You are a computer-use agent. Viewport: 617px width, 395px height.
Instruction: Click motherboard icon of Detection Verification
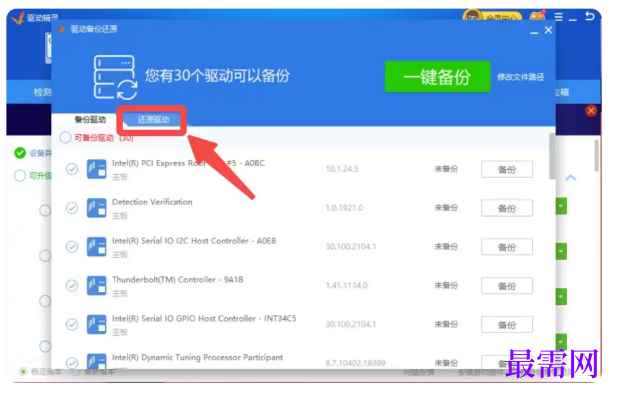(96, 208)
